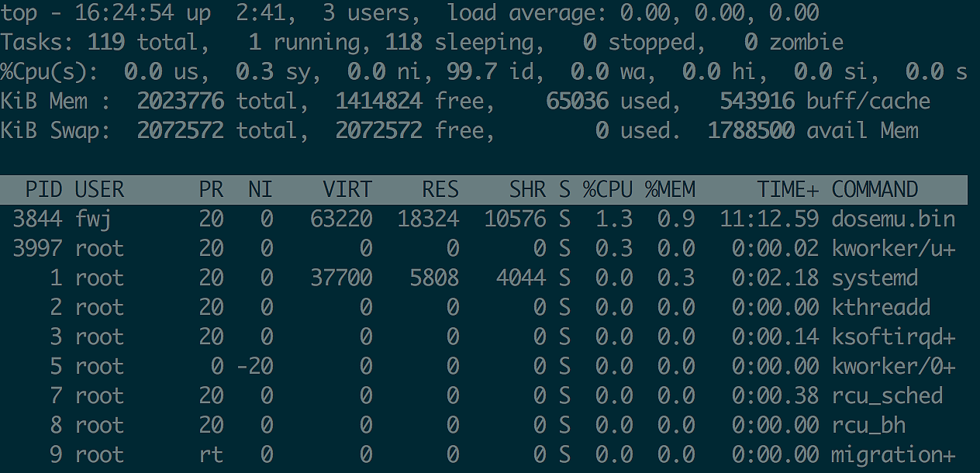Screen dimensions: 980x473
Task: Select the 2023776 total memory value
Action: [x=180, y=101]
